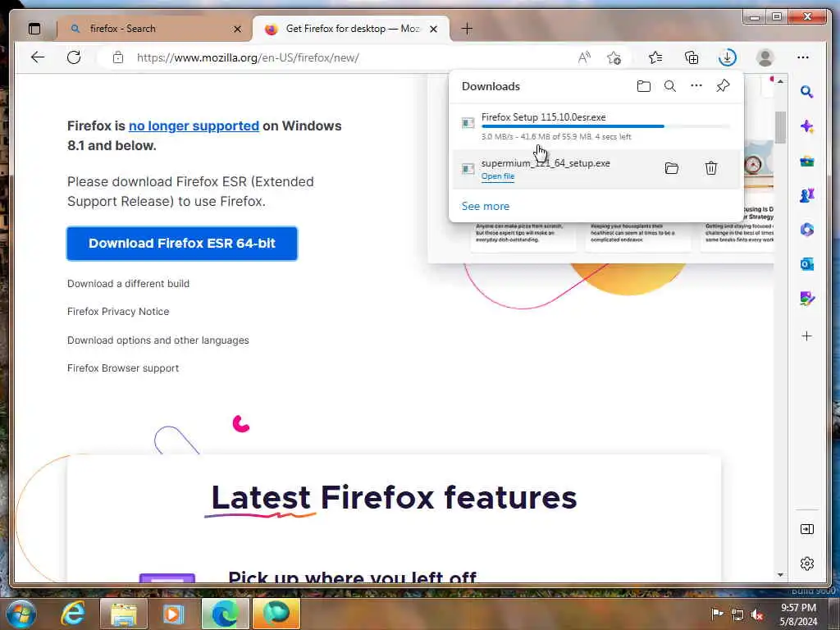Image resolution: width=840 pixels, height=630 pixels.
Task: Add this page to favorites star
Action: [614, 57]
